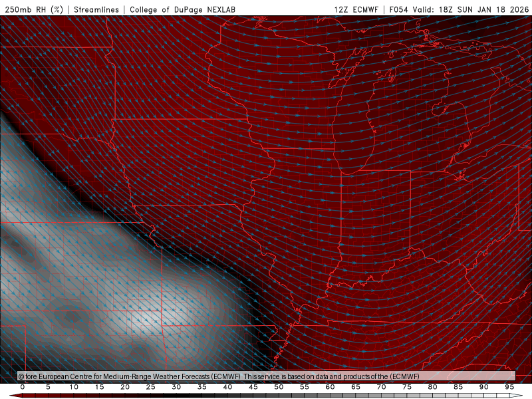Click colorbar label "55"
The width and height of the screenshot is (532, 399).
tap(305, 387)
